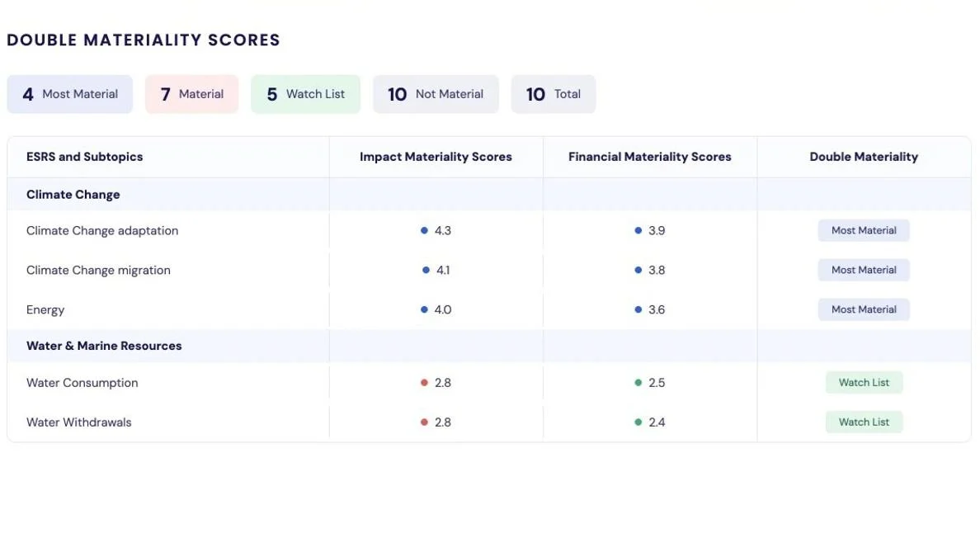Image resolution: width=980 pixels, height=538 pixels.
Task: Select the Most Material filter chip
Action: (x=70, y=94)
